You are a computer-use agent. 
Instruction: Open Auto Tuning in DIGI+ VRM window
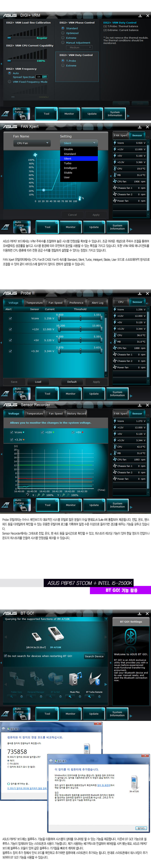pyautogui.click(x=22, y=114)
